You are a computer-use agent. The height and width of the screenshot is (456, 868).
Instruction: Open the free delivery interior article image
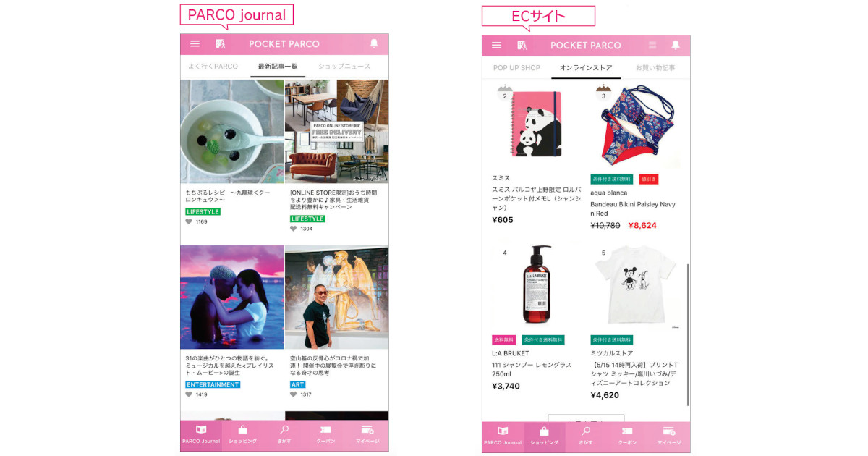pyautogui.click(x=336, y=131)
